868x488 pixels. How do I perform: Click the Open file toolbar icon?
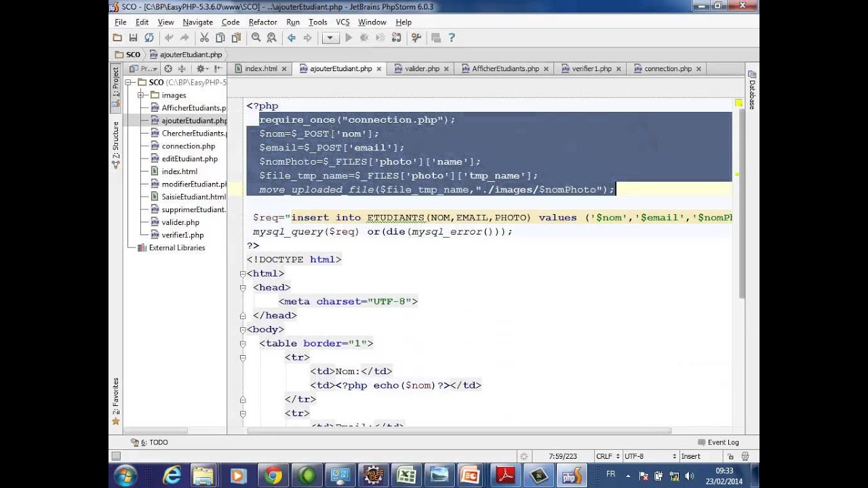(x=117, y=38)
